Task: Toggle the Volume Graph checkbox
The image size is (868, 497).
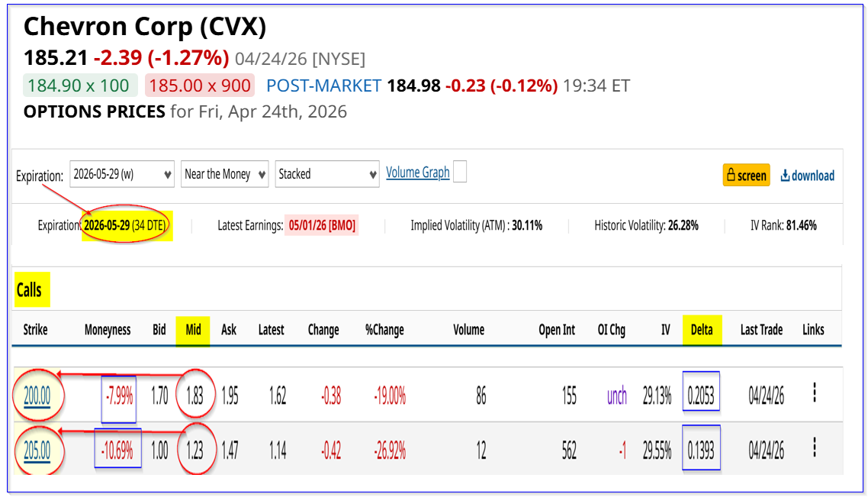Action: tap(459, 173)
